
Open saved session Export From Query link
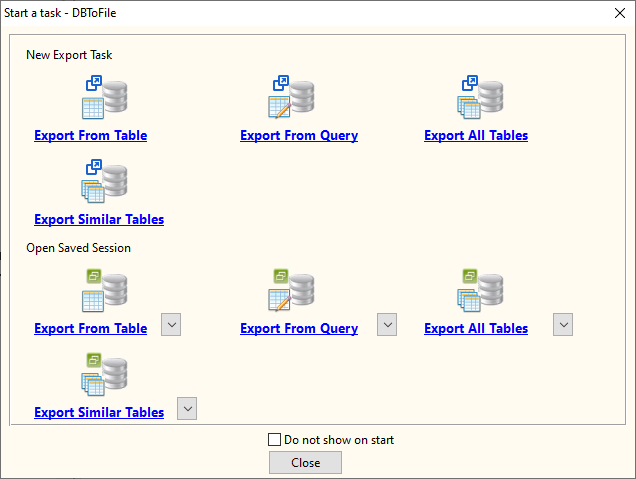click(299, 329)
